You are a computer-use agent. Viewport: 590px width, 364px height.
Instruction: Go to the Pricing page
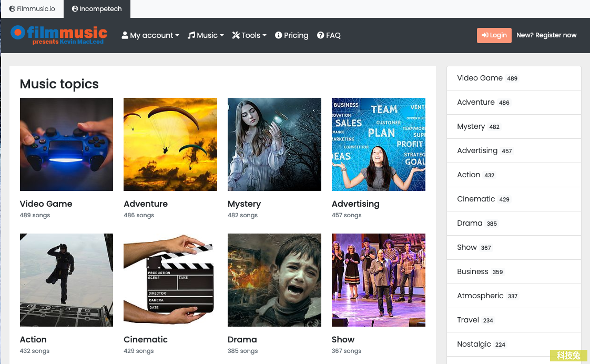point(291,35)
